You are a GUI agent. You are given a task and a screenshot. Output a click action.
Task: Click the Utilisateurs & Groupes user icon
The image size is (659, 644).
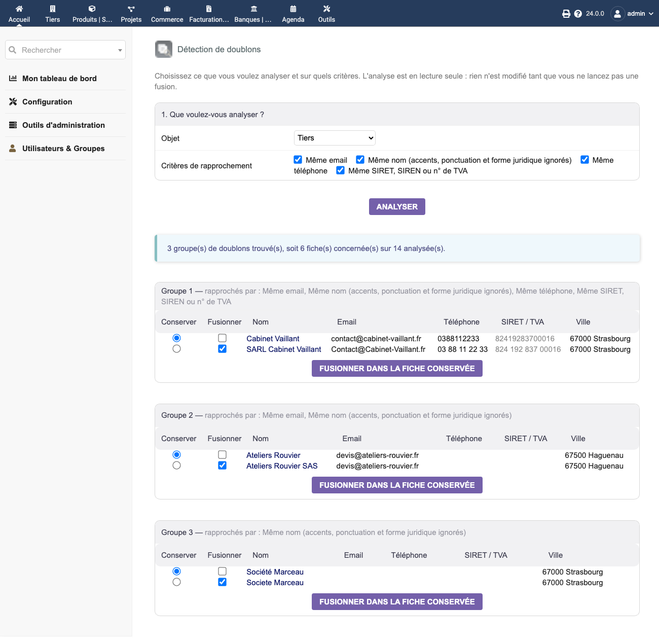13,148
